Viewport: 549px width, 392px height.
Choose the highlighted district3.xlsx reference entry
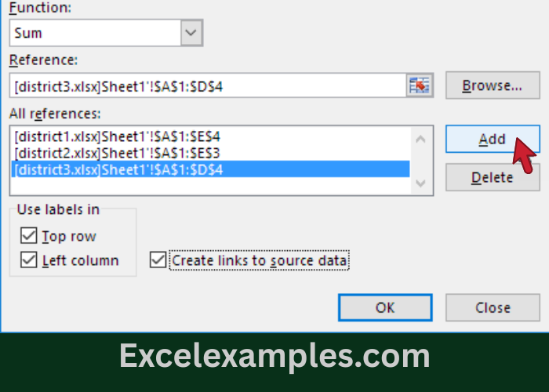tap(119, 169)
